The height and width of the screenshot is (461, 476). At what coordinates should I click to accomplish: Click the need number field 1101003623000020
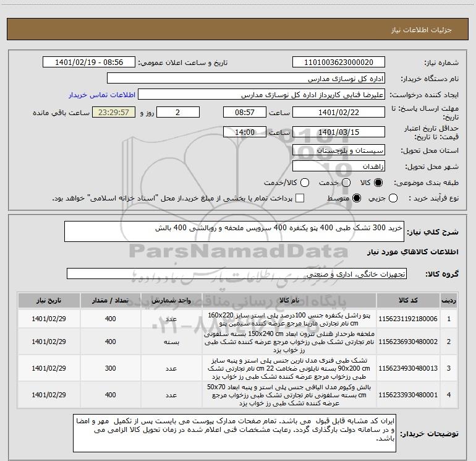339,62
